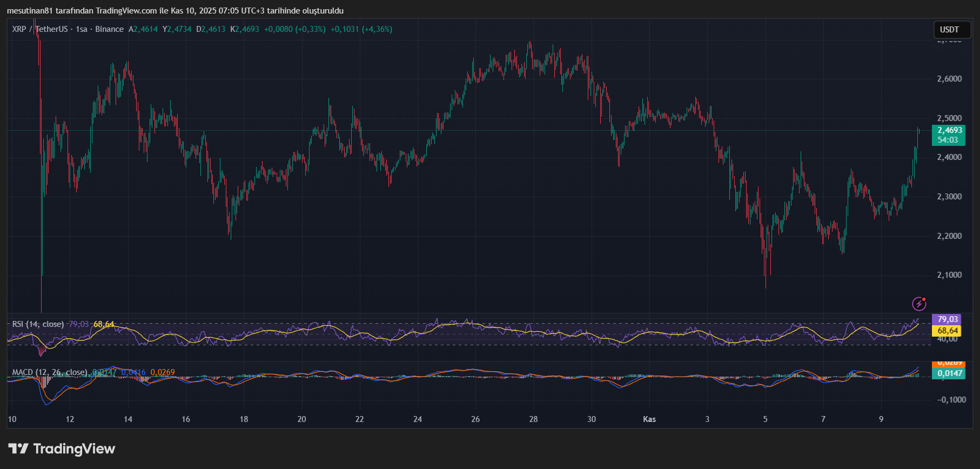Click the green 0,0147 MACD value tag

coord(949,373)
